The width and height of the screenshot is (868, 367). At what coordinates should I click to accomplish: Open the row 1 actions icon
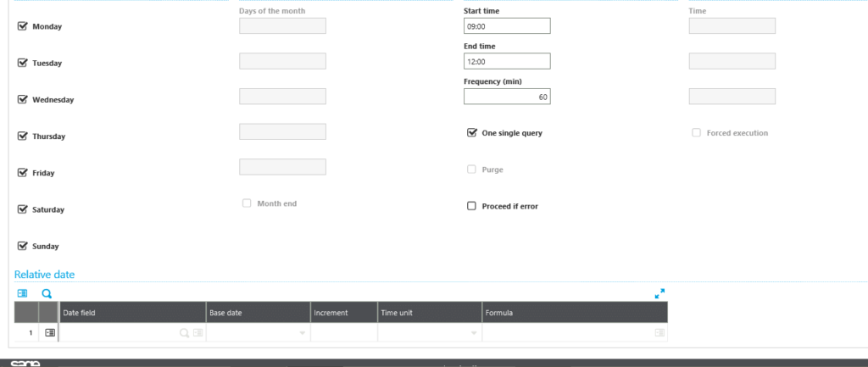click(49, 333)
